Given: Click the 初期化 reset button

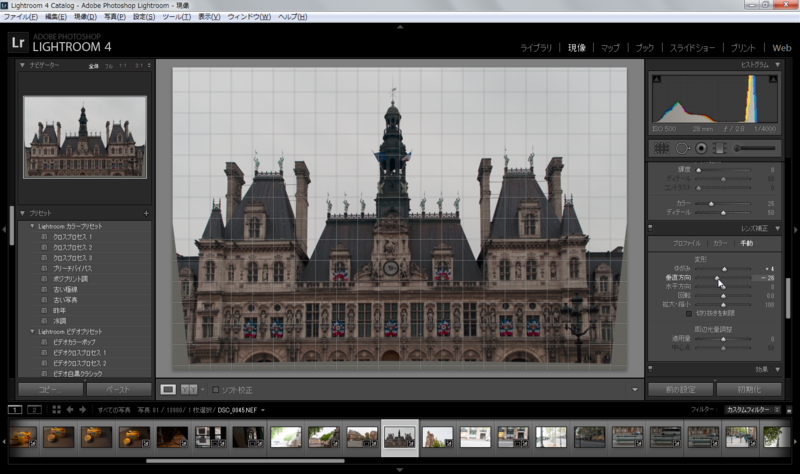Looking at the screenshot, I should (749, 389).
